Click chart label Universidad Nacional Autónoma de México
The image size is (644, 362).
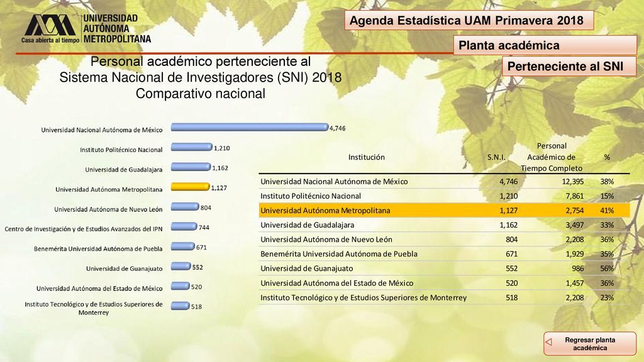(x=102, y=129)
